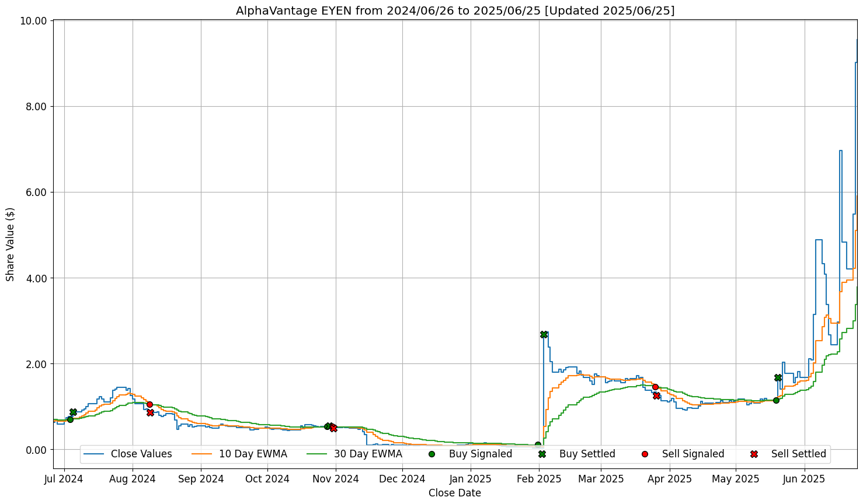The height and width of the screenshot is (504, 863).
Task: Click the red Sell Signaled legend marker
Action: pos(645,454)
